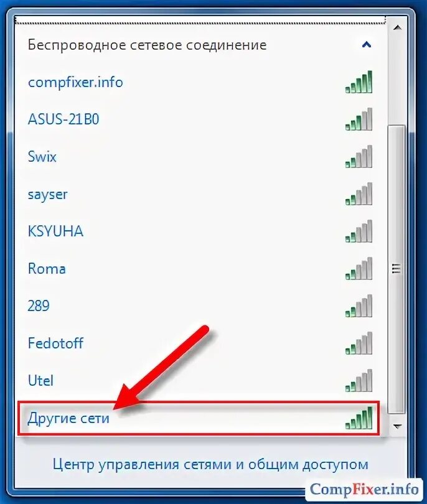Click the signal bars icon next to ASUS-21B0
Screen dimensions: 427x504
(x=359, y=119)
